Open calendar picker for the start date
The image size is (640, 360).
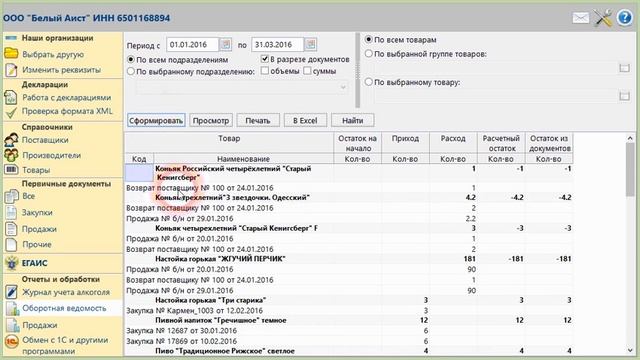tap(225, 44)
